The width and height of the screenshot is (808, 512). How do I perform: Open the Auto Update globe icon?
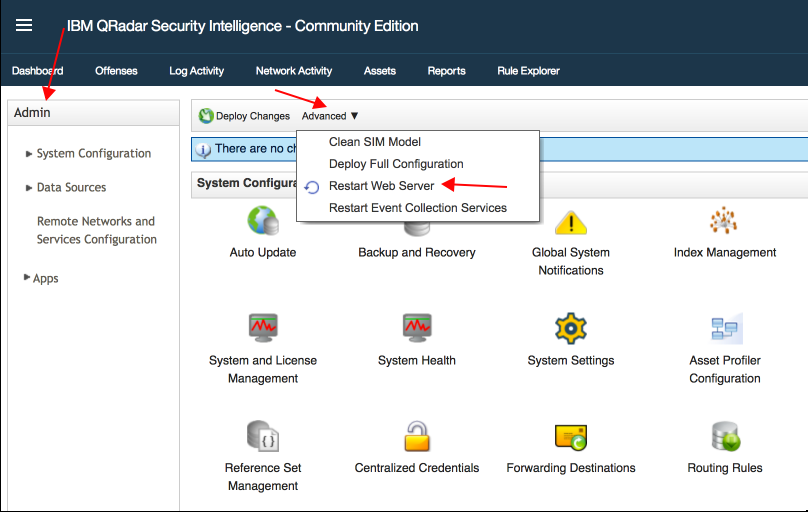coord(263,220)
